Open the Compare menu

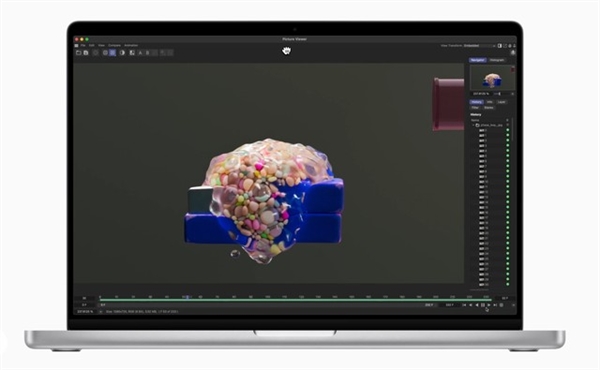pyautogui.click(x=114, y=46)
